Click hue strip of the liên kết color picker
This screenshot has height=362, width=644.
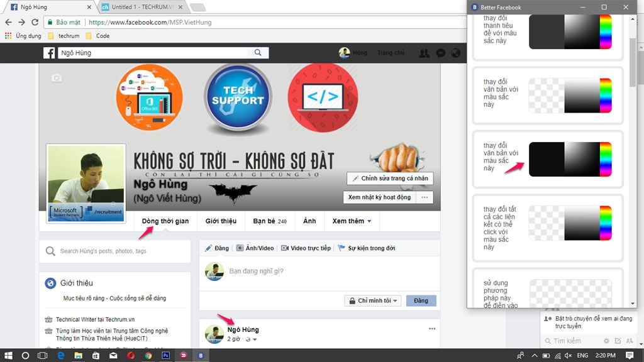coord(606,223)
